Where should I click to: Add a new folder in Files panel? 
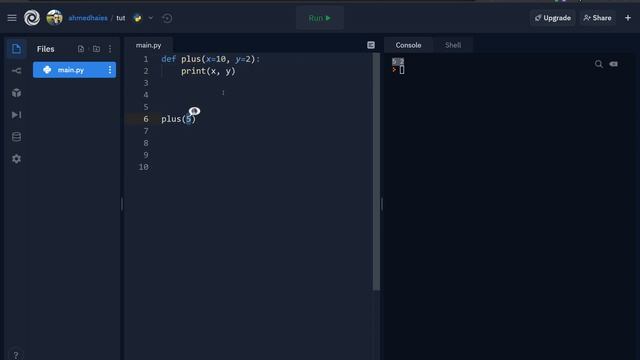[x=96, y=49]
